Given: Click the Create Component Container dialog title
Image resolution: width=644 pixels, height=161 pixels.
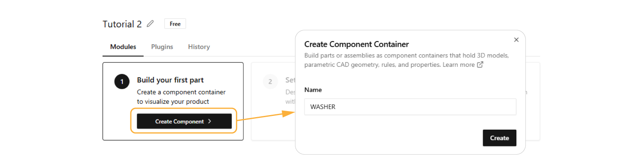Looking at the screenshot, I should (x=356, y=44).
